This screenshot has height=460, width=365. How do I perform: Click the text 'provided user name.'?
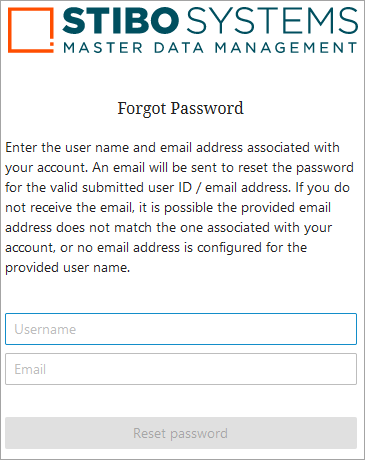68,268
